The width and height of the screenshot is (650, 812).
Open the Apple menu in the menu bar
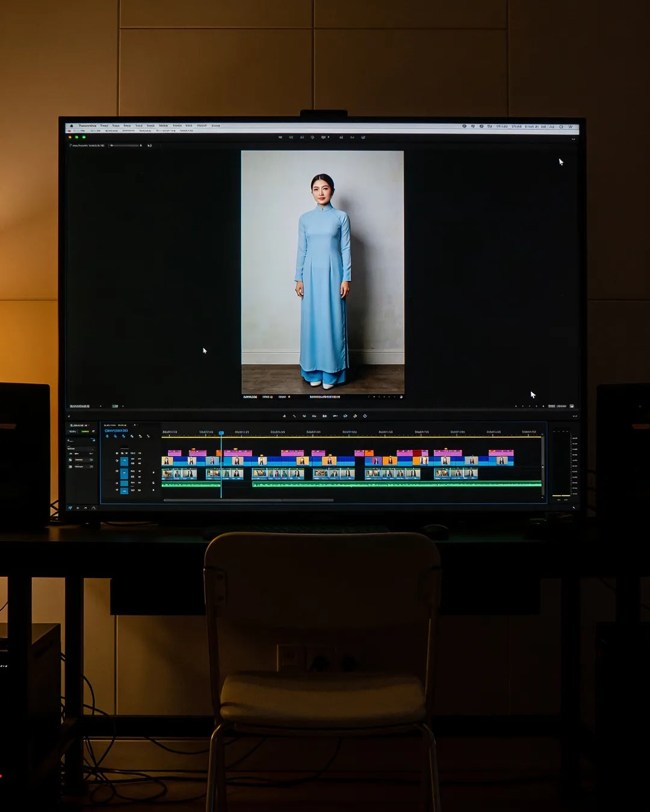pos(72,126)
